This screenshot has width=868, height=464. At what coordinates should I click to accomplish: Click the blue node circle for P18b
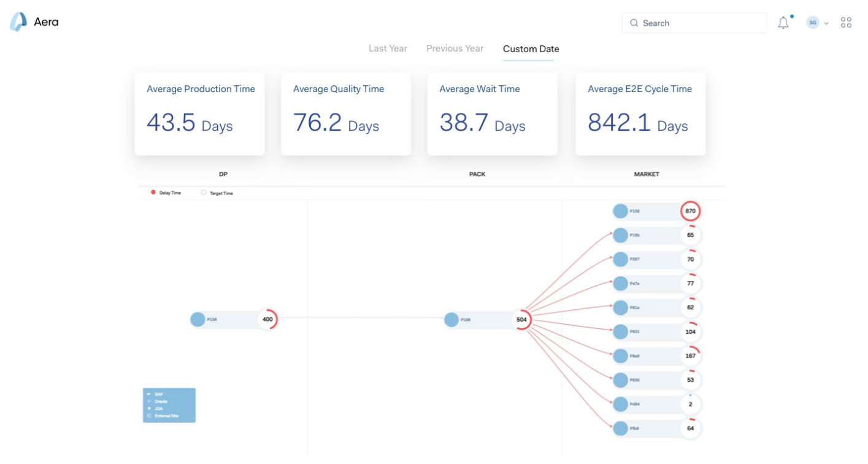620,235
